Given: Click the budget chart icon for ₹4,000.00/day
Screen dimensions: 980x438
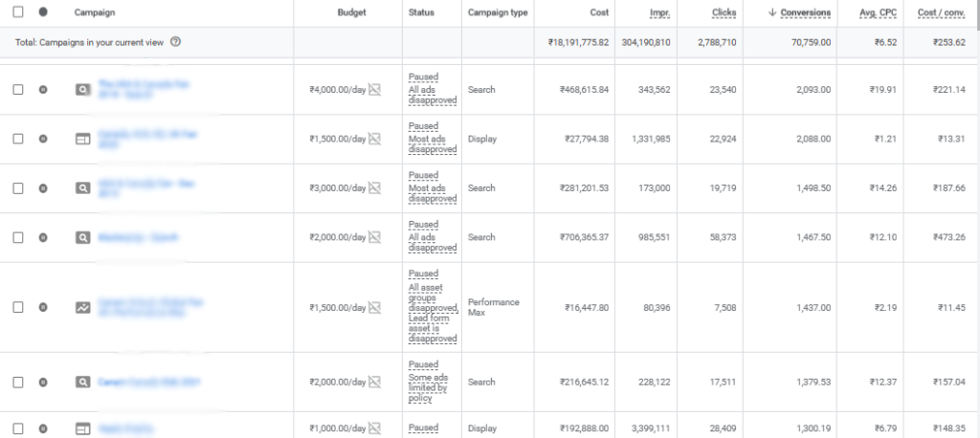Looking at the screenshot, I should pyautogui.click(x=374, y=89).
